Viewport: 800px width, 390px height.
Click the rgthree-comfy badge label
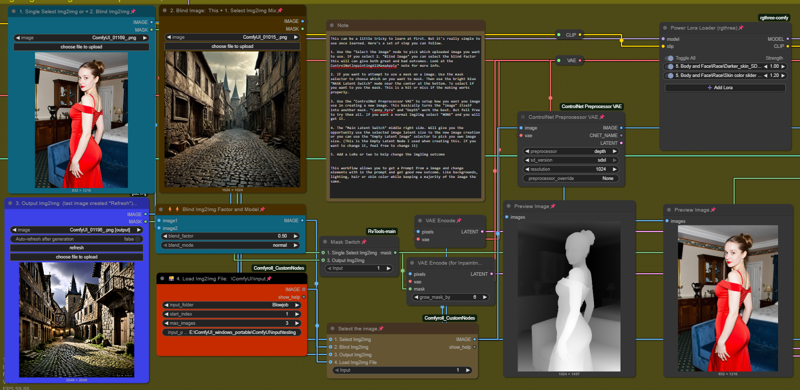(773, 17)
